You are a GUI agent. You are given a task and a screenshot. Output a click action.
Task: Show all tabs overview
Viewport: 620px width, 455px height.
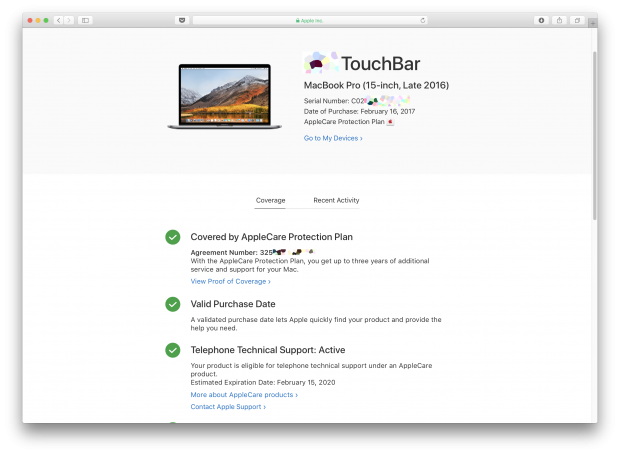click(x=575, y=20)
